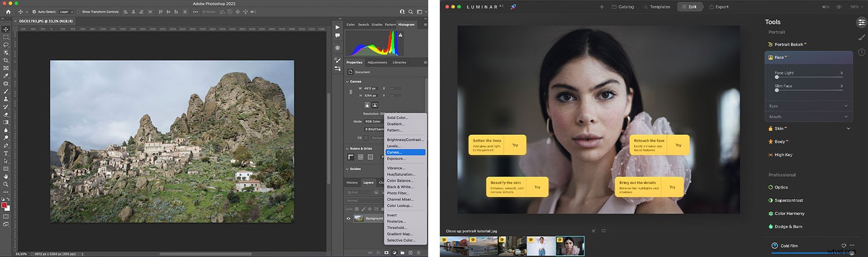Enable Show Transform Controls checkbox
Screen dimensions: 868x257
click(x=79, y=11)
